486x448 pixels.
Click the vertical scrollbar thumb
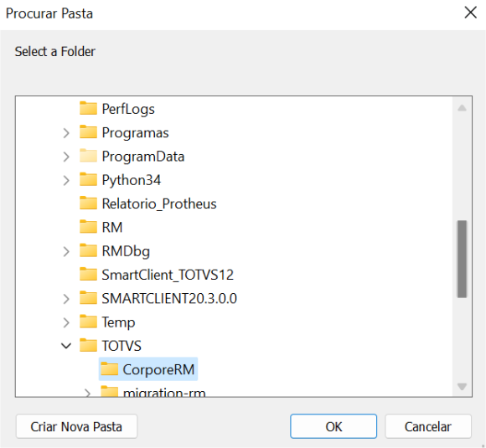click(x=462, y=259)
